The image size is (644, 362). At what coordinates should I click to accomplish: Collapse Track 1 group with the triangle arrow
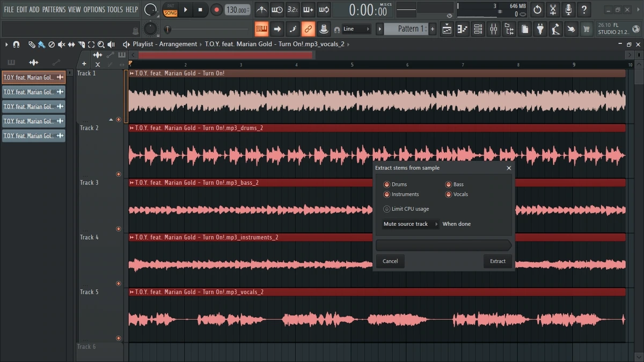111,120
